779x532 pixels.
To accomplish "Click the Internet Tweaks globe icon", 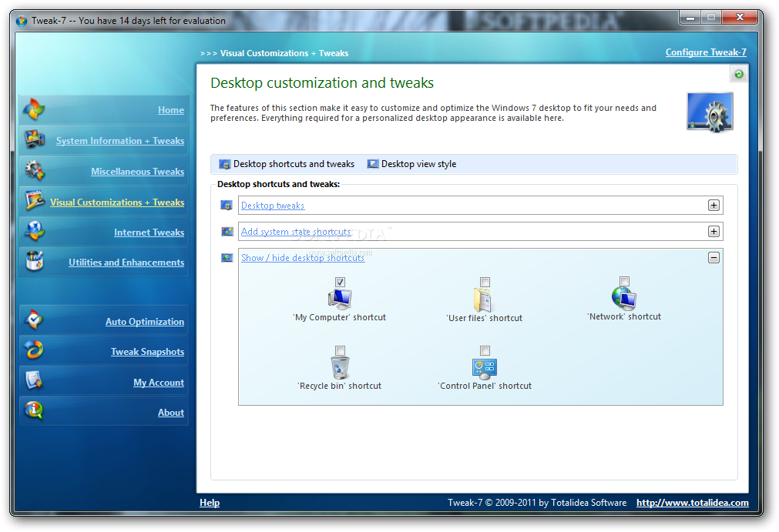I will [x=34, y=231].
